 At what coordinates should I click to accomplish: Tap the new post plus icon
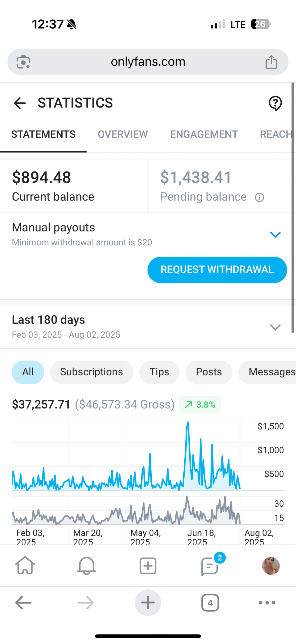148,566
